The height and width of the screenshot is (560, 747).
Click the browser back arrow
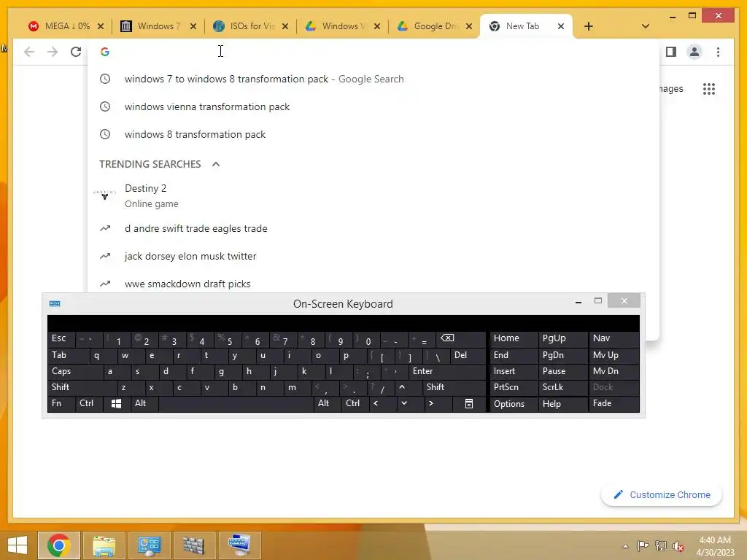(29, 52)
